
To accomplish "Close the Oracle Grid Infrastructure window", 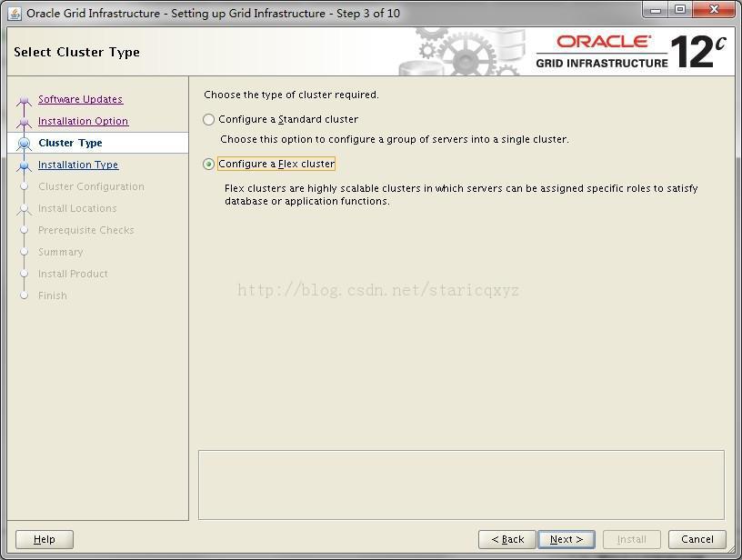I will [714, 10].
